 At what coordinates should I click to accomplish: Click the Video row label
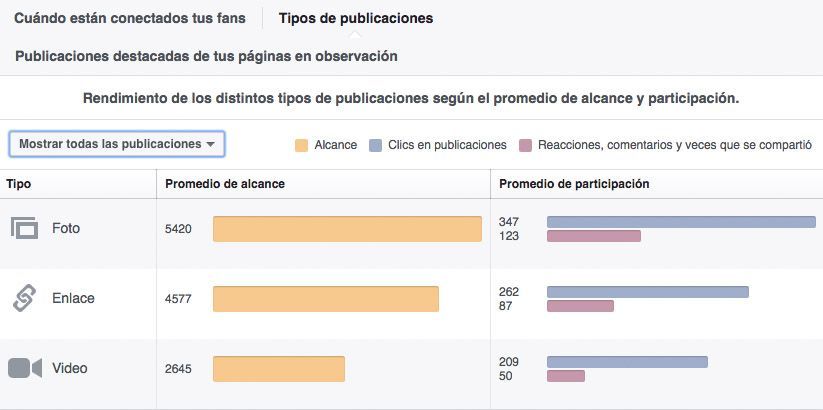[70, 368]
